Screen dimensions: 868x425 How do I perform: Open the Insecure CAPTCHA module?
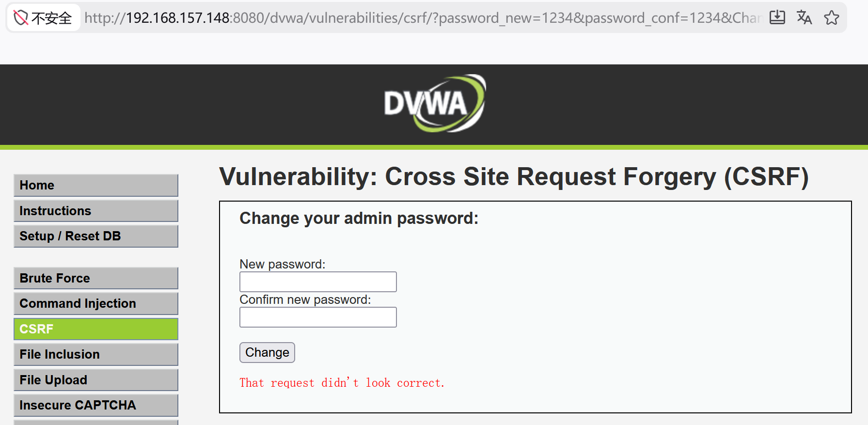click(x=96, y=405)
